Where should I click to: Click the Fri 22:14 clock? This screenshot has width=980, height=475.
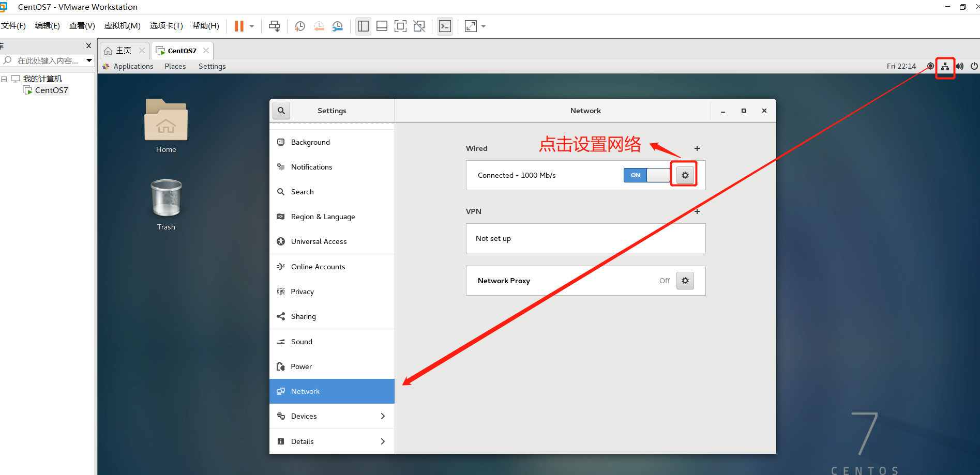[x=901, y=66]
